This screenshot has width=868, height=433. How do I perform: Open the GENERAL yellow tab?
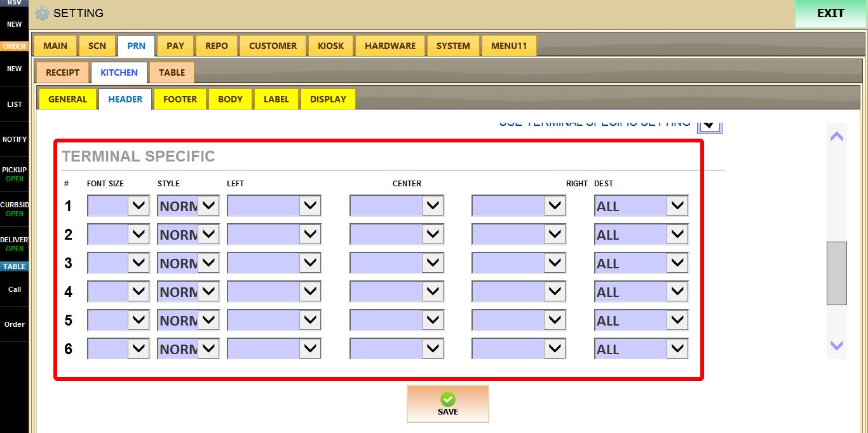tap(67, 99)
